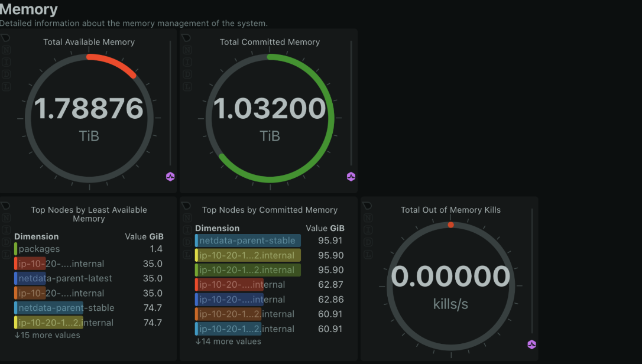
Task: Open the Dimensions filter on Out of Memory Kills chart
Action: [368, 241]
